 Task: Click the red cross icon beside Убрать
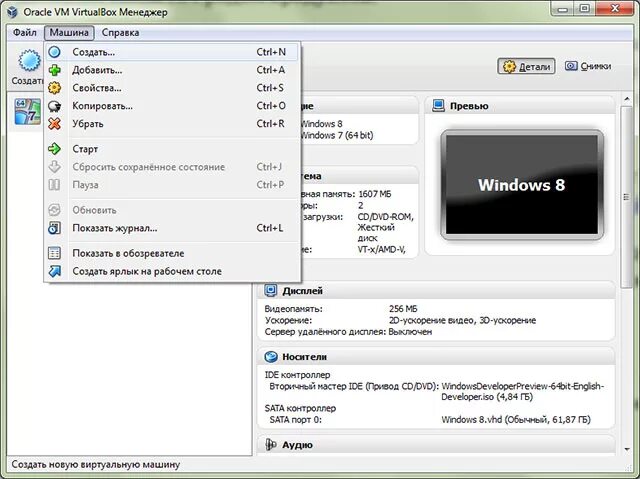(x=54, y=124)
